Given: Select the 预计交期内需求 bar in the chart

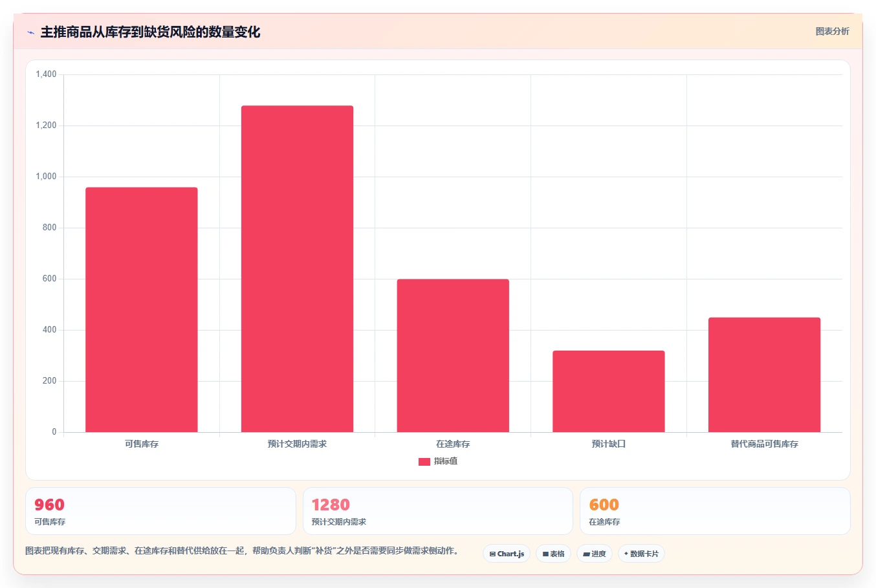Looking at the screenshot, I should pyautogui.click(x=297, y=269).
